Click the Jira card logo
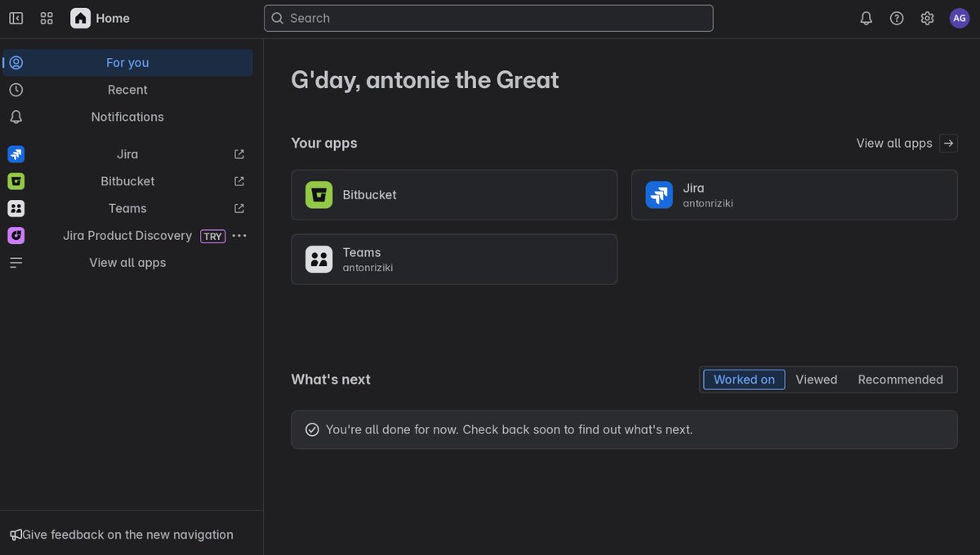 (x=659, y=195)
